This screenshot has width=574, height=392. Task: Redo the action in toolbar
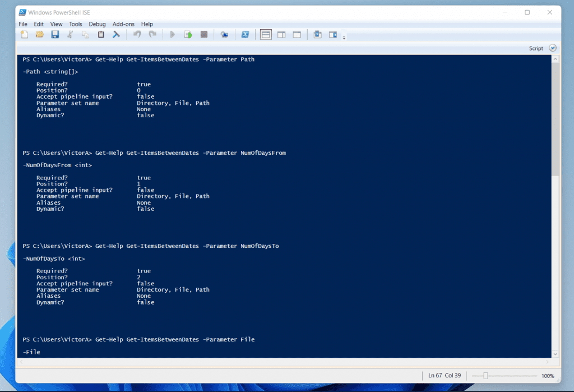tap(152, 34)
